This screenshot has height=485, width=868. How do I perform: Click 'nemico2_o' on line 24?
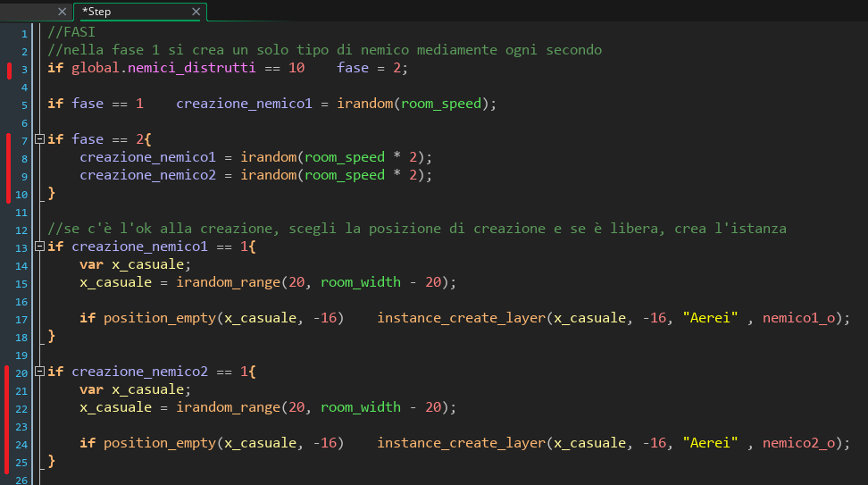[799, 444]
